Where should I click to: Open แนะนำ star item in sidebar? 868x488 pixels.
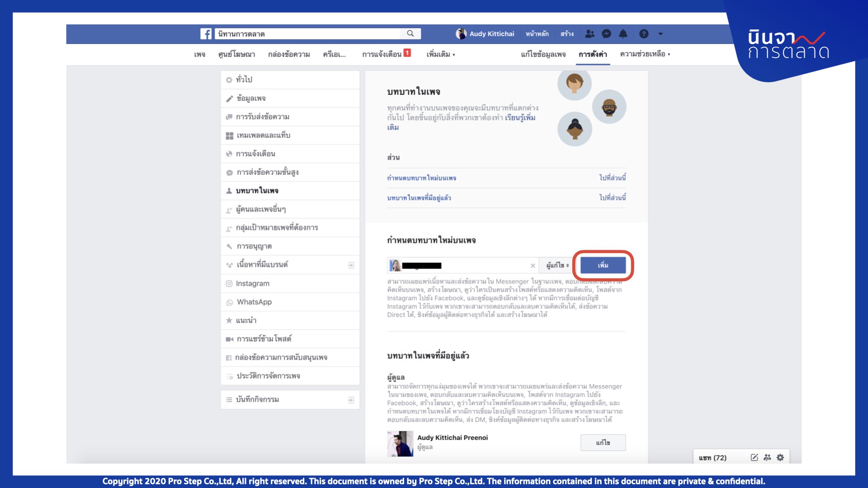pyautogui.click(x=290, y=320)
